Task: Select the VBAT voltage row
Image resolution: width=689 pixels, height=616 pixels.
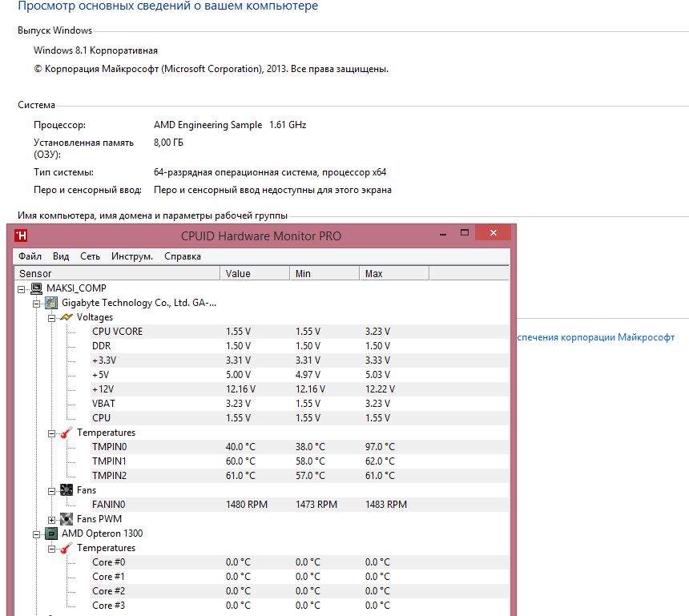Action: [x=300, y=404]
